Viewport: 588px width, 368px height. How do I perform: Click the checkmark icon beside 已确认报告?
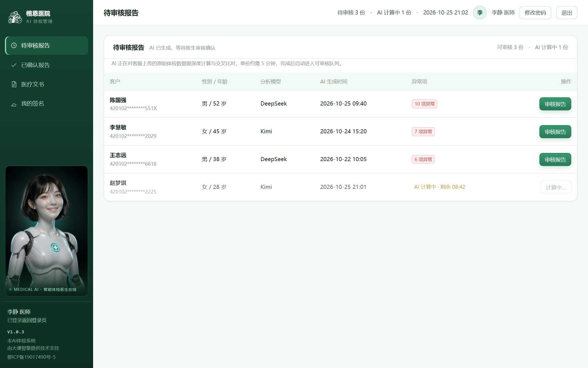tap(14, 65)
